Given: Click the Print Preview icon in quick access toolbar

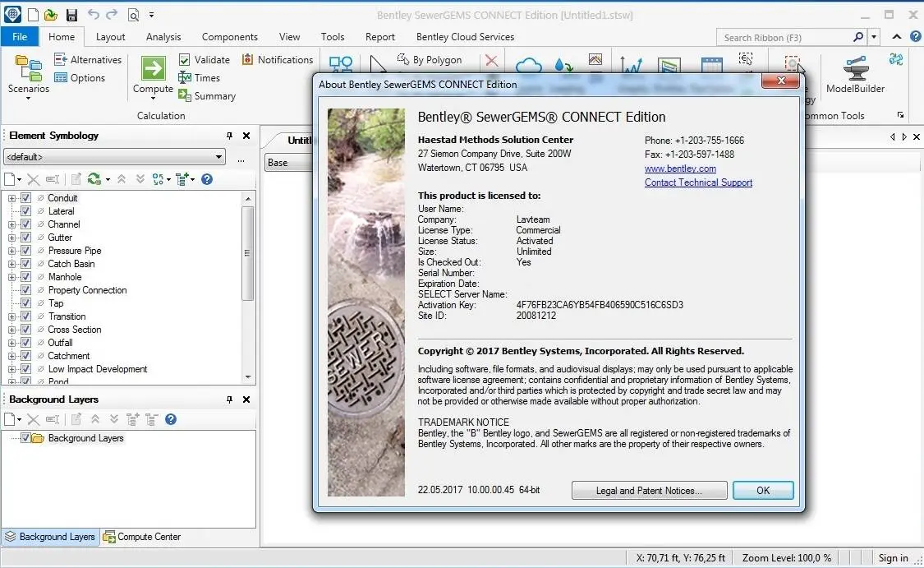Looking at the screenshot, I should coord(134,15).
